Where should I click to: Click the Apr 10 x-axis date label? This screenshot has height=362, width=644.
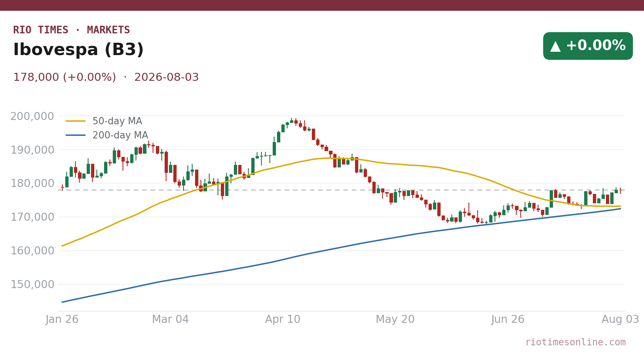tap(283, 320)
